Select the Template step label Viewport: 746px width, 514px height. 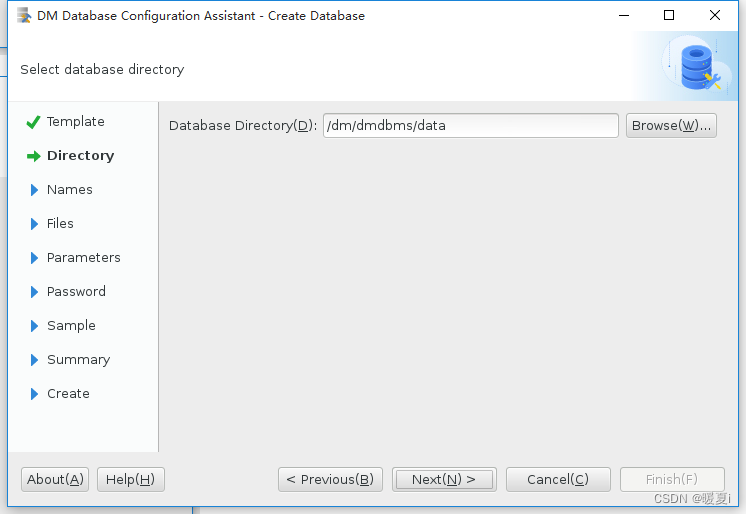point(76,122)
